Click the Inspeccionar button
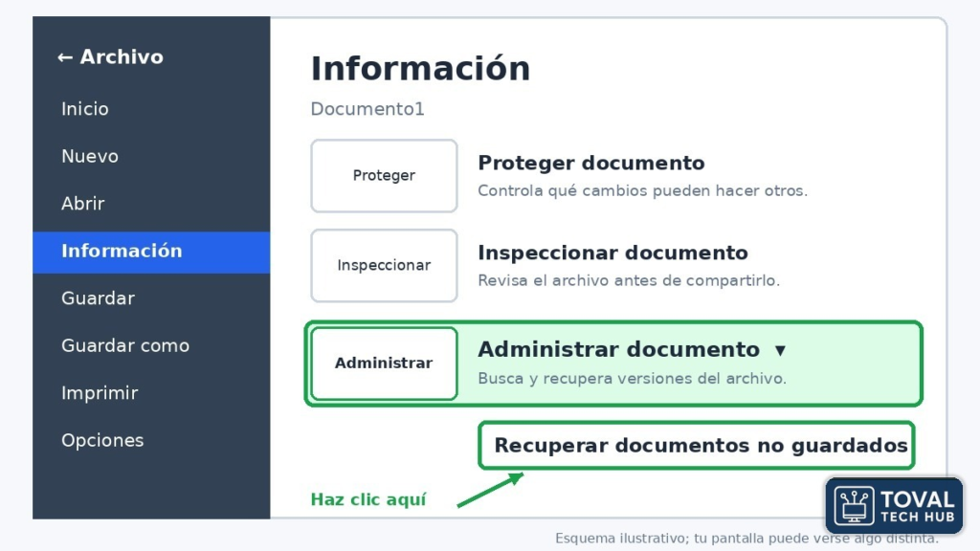Image resolution: width=980 pixels, height=551 pixels. [x=384, y=266]
